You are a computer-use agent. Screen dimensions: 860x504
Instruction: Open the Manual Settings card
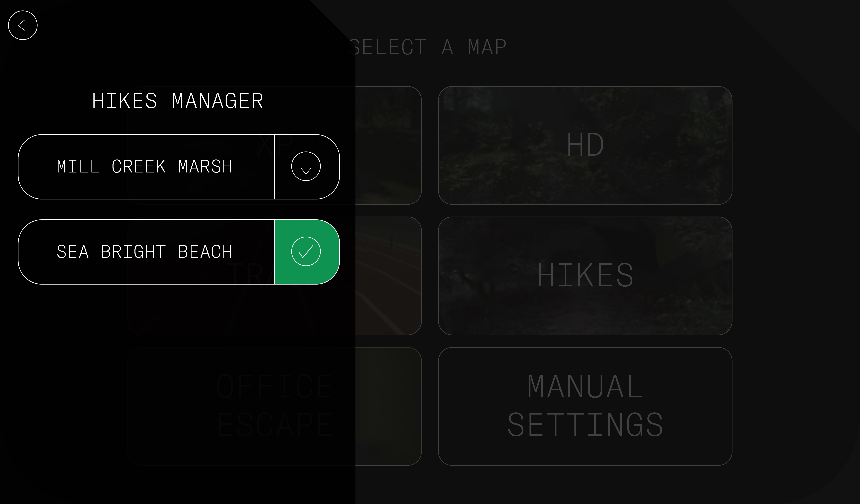pos(585,406)
